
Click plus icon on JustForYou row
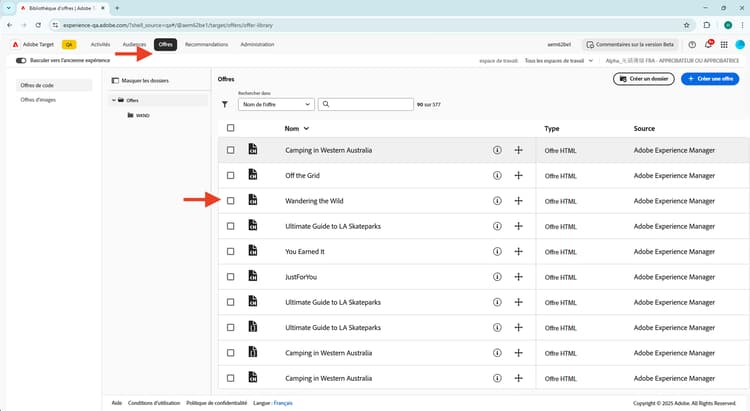518,277
